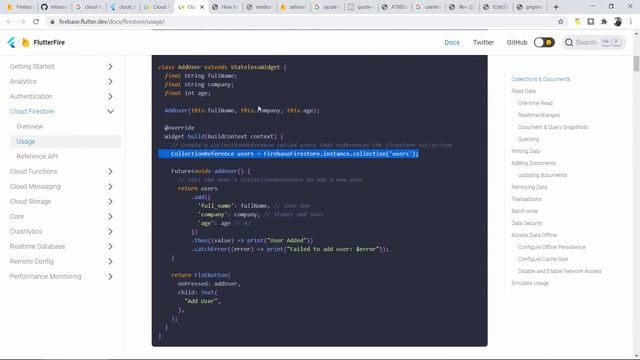Jump to Transactions section

(527, 199)
